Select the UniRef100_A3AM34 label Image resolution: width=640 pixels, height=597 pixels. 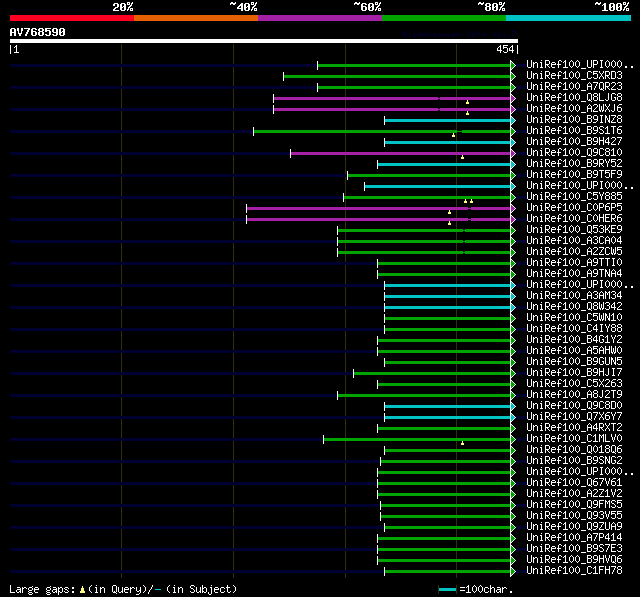[x=574, y=295]
